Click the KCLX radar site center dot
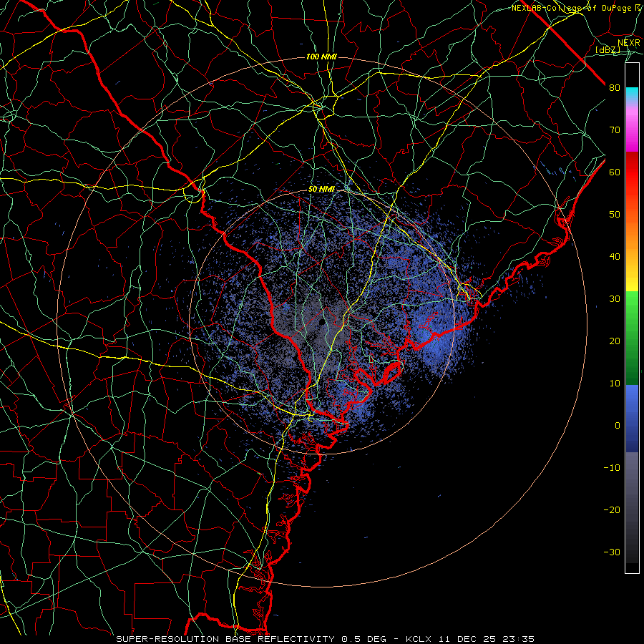The width and height of the screenshot is (644, 644). click(x=321, y=321)
